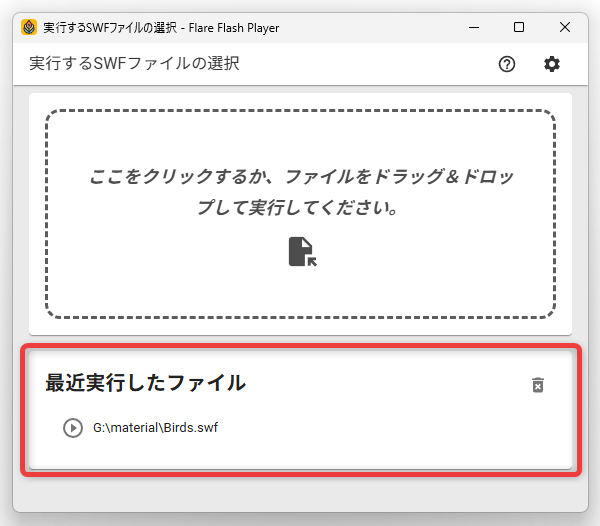Click the 最近実行したファイル heading
This screenshot has width=600, height=526.
tap(145, 383)
